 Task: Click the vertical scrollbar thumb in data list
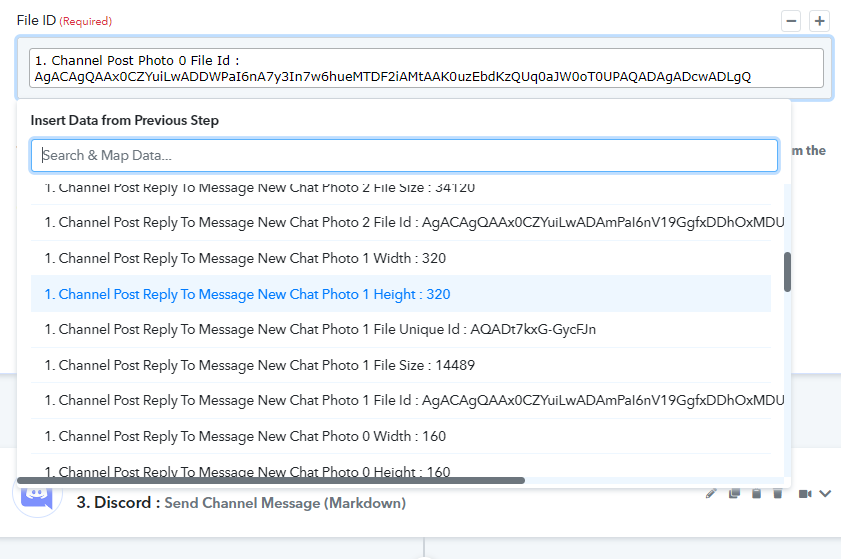(787, 272)
